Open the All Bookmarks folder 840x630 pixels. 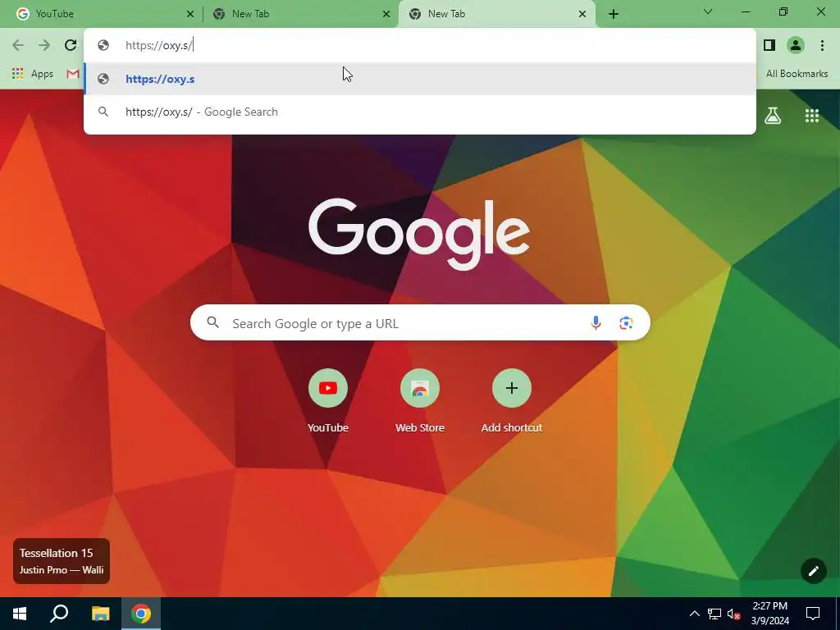pos(797,74)
